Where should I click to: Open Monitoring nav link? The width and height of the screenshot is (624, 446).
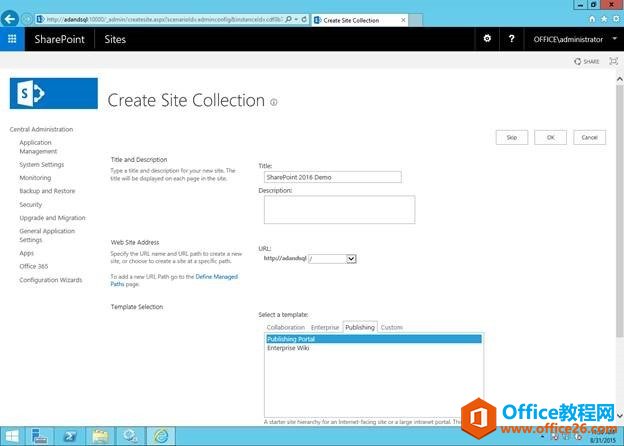pos(35,177)
